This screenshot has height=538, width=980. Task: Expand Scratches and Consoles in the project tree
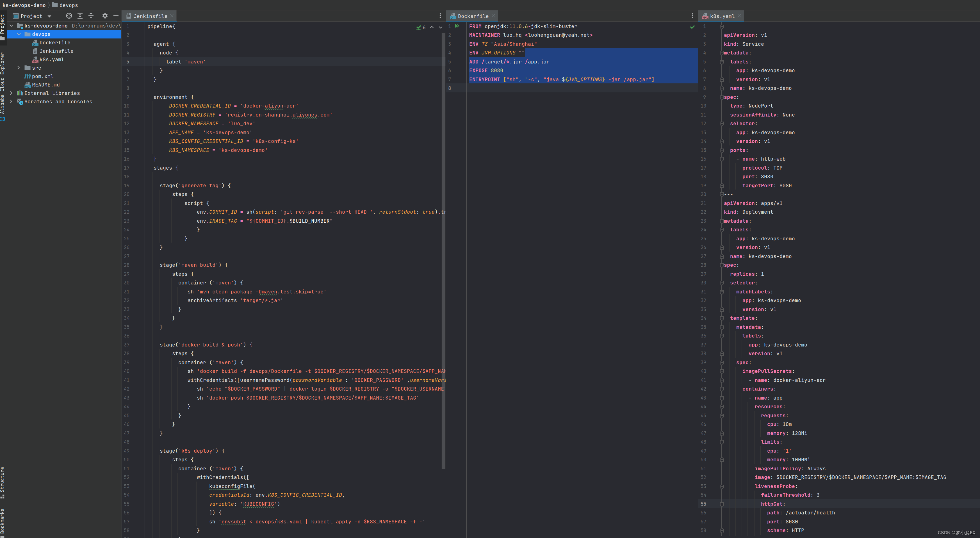(x=11, y=102)
